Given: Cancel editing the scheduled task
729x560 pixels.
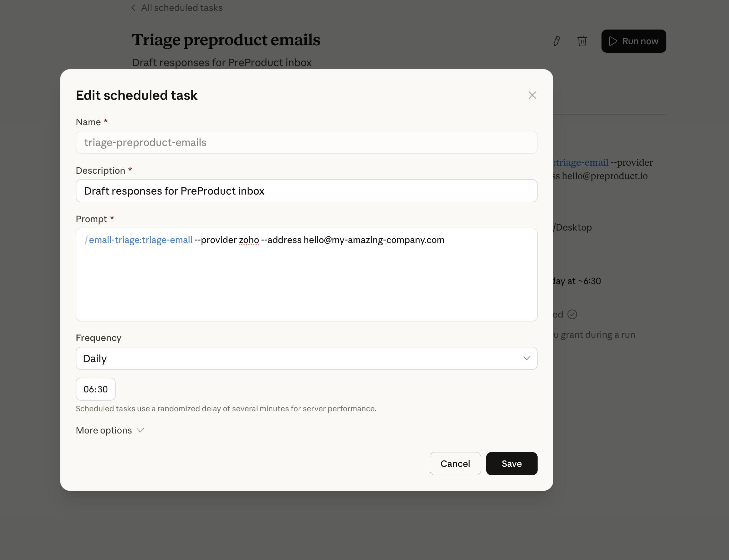Looking at the screenshot, I should (455, 463).
